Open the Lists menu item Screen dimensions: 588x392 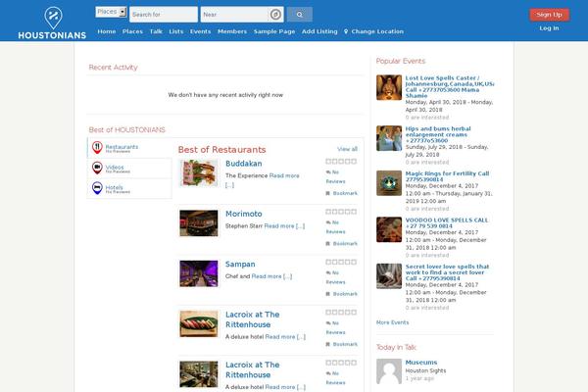(x=176, y=32)
